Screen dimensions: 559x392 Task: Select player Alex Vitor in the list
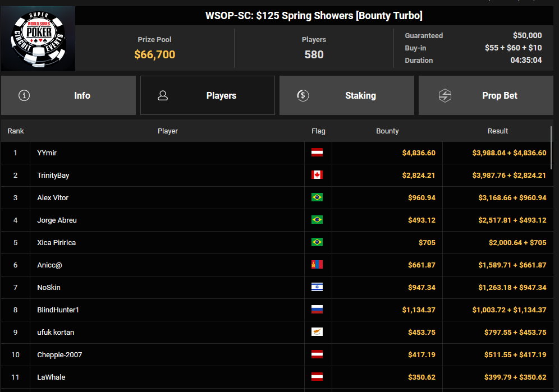[53, 197]
